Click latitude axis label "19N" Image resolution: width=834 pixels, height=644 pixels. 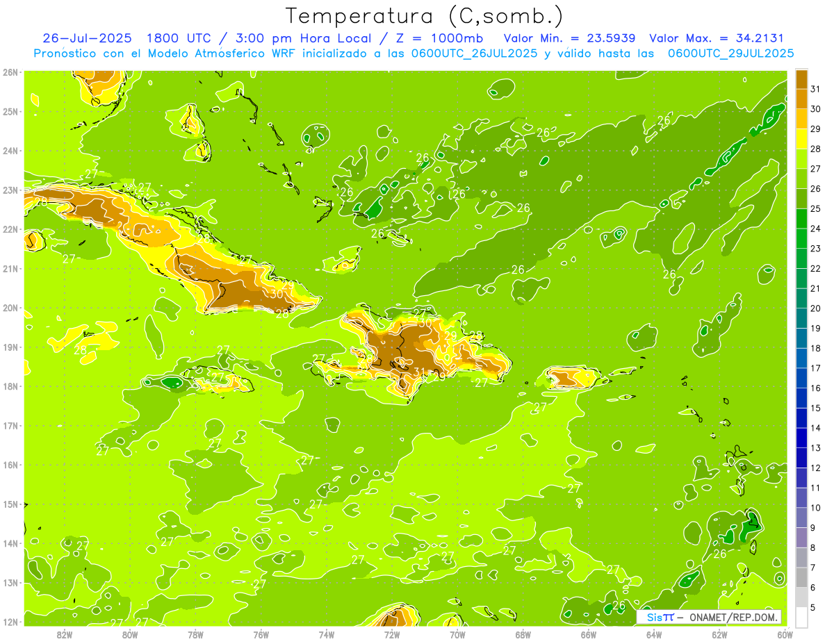(x=10, y=347)
